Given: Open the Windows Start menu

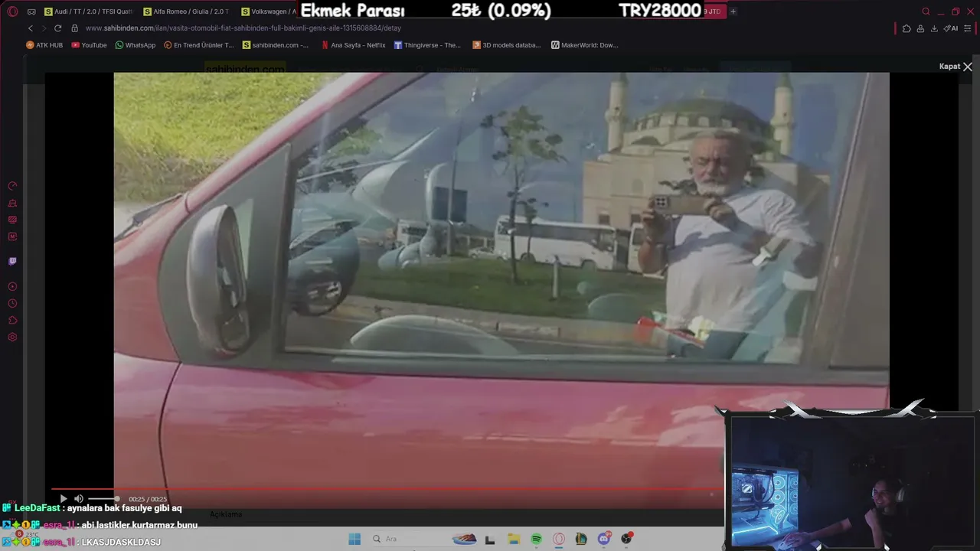Looking at the screenshot, I should click(x=354, y=539).
